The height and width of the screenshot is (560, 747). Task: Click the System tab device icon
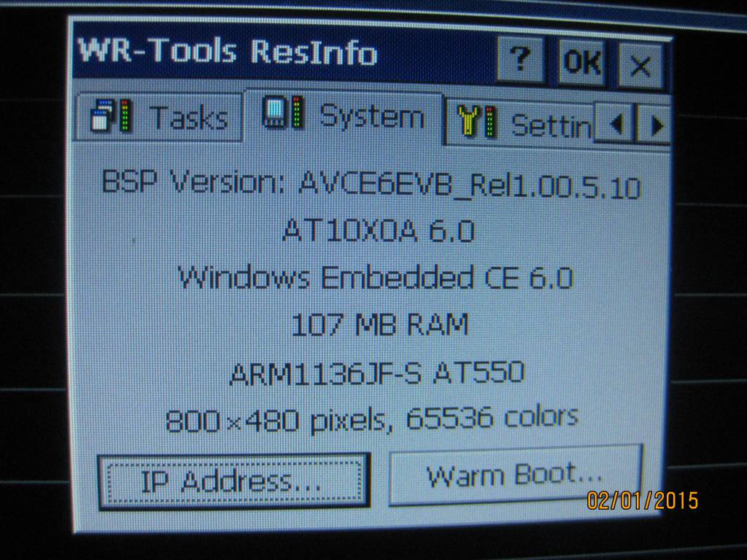click(284, 112)
